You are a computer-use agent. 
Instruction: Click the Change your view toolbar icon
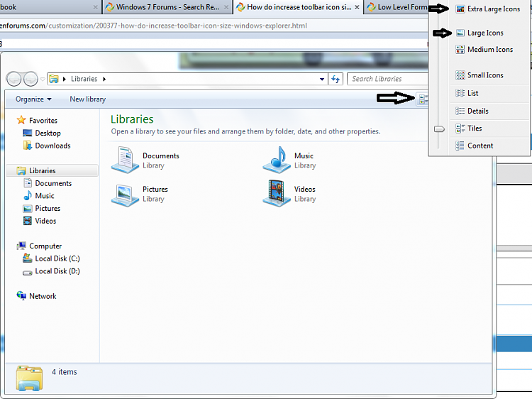click(423, 99)
